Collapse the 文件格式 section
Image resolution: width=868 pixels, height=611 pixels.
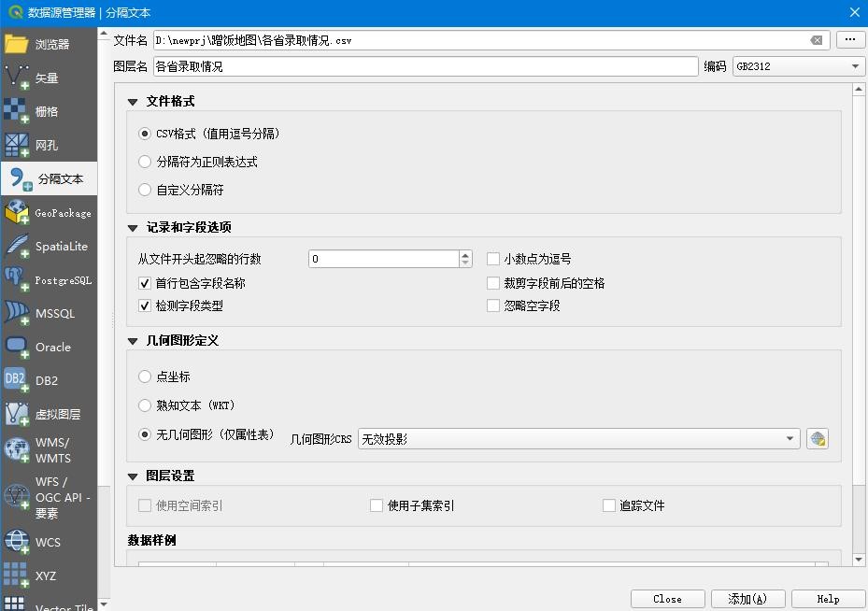[x=133, y=102]
